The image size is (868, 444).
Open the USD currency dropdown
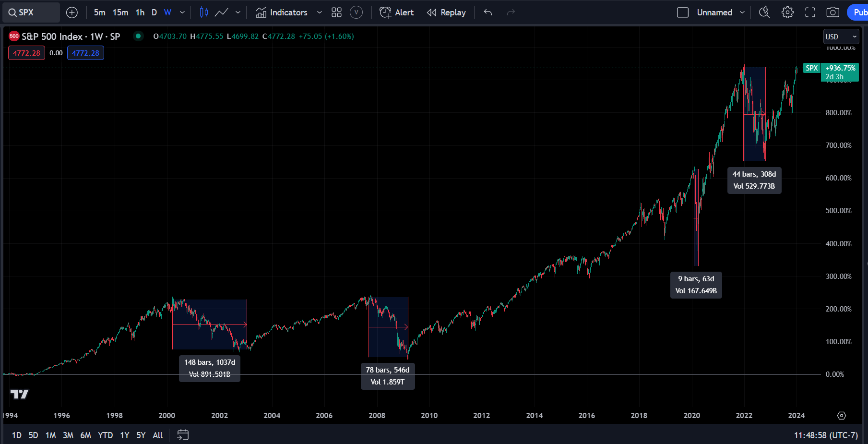[841, 36]
